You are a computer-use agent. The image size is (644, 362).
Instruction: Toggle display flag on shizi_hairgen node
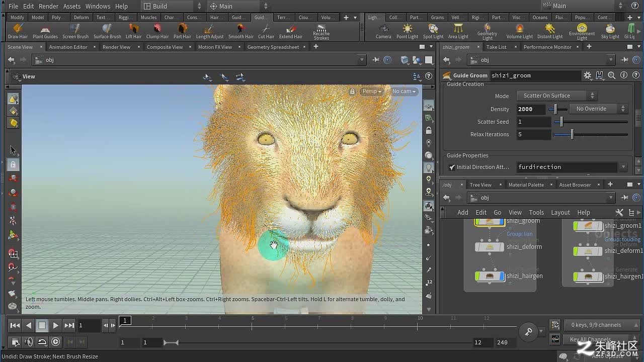[x=502, y=276]
